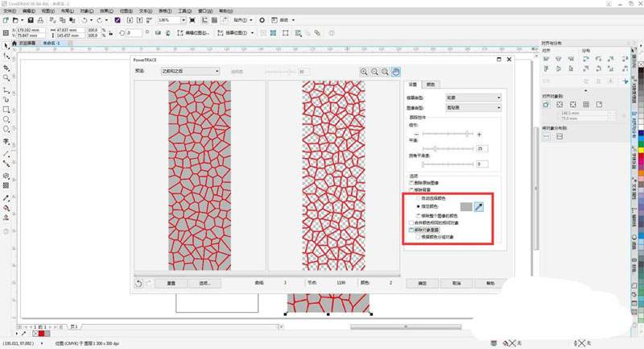
Task: Select the Pick tool in the left toolbox
Action: tap(6, 45)
